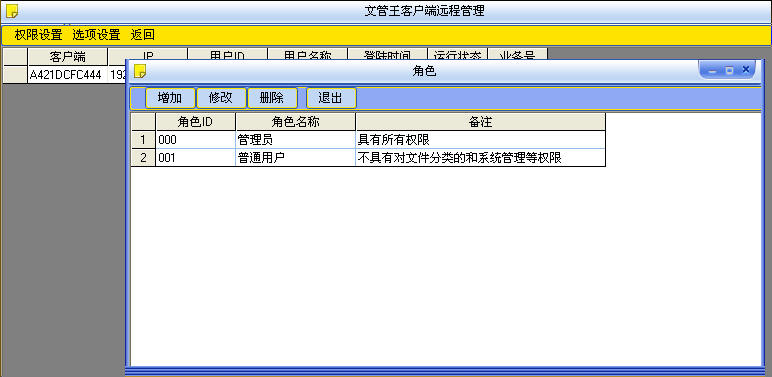Select row header 1 in role table
The image size is (772, 377).
(143, 140)
